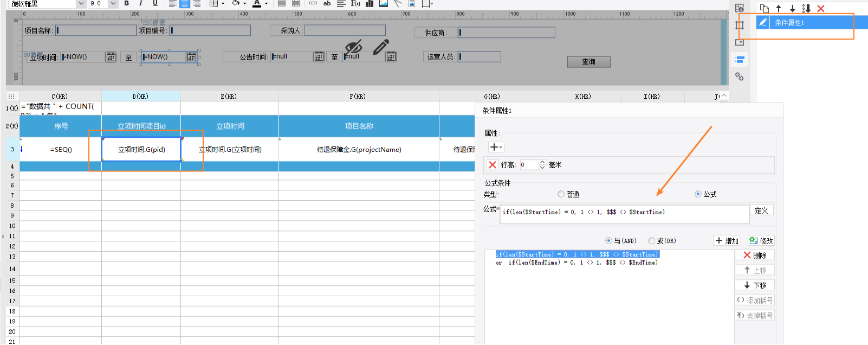This screenshot has width=868, height=345.
Task: Click the 查询 query button
Action: click(x=589, y=62)
